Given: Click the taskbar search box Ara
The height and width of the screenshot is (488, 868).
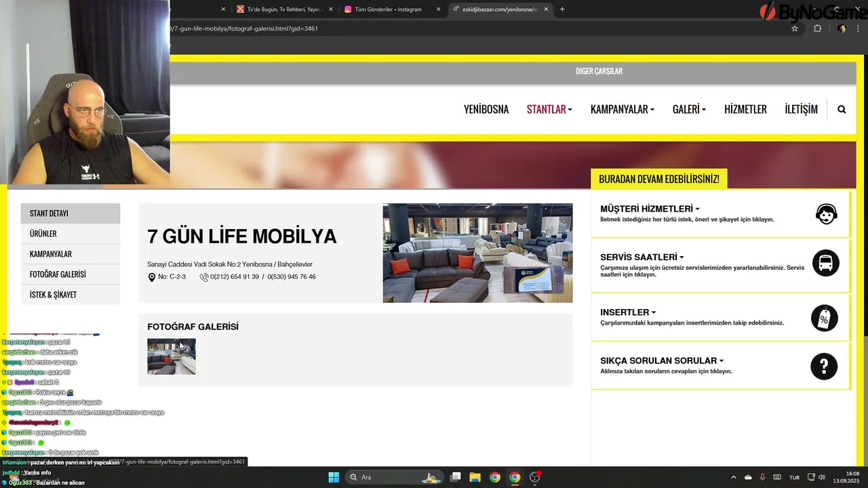Looking at the screenshot, I should tap(393, 477).
